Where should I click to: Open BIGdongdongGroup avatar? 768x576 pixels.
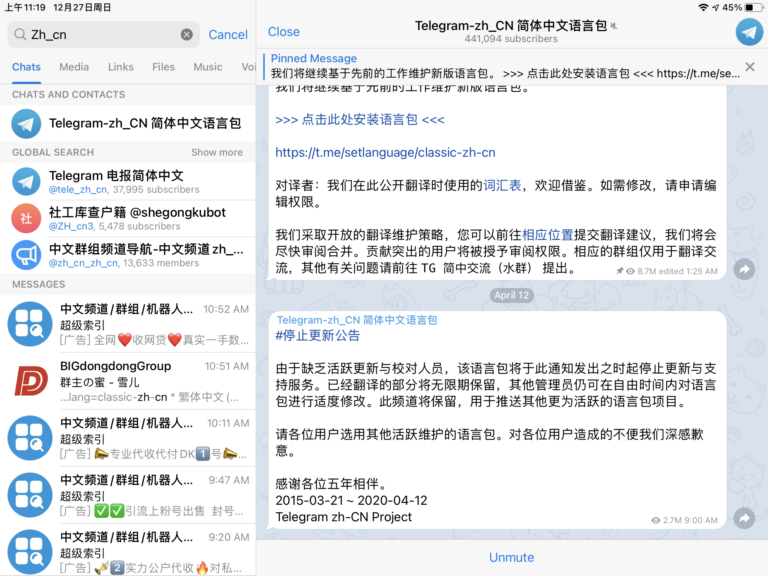pyautogui.click(x=30, y=381)
